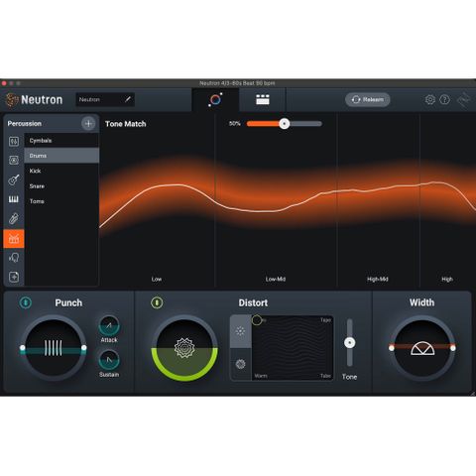This screenshot has width=476, height=476.
Task: Click the High band label
Action: pyautogui.click(x=447, y=279)
